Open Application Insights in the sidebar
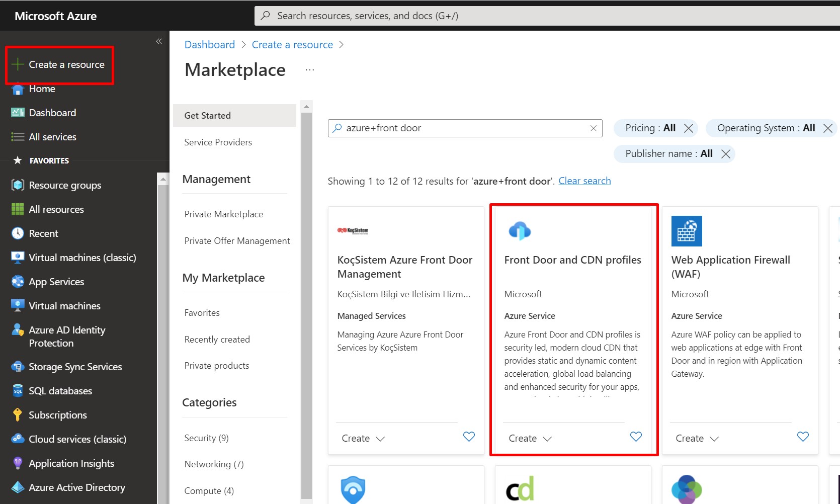The height and width of the screenshot is (504, 840). pos(71,463)
